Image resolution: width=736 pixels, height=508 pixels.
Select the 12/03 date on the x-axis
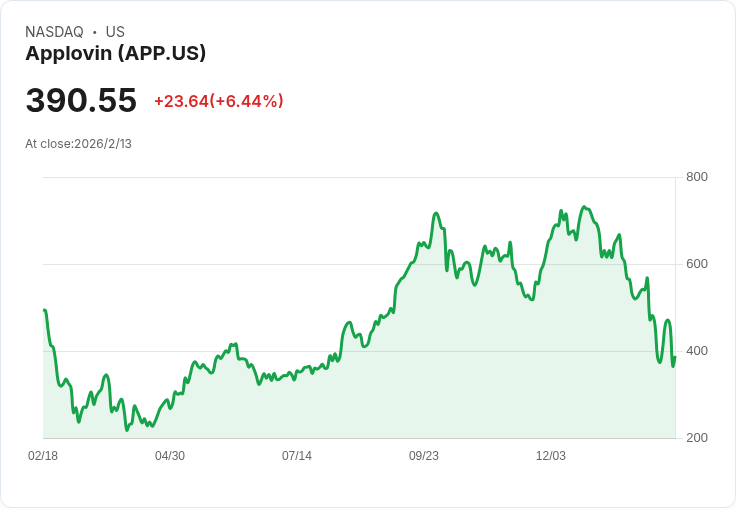551,456
